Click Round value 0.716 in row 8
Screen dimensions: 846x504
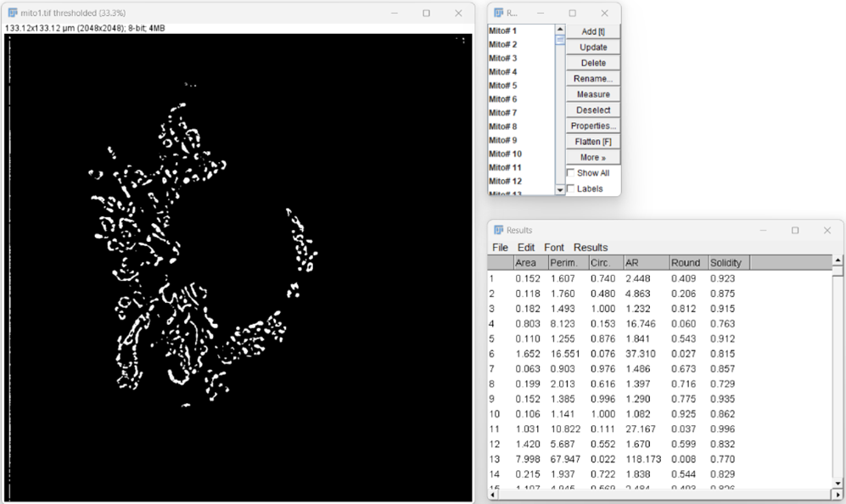[x=683, y=384]
